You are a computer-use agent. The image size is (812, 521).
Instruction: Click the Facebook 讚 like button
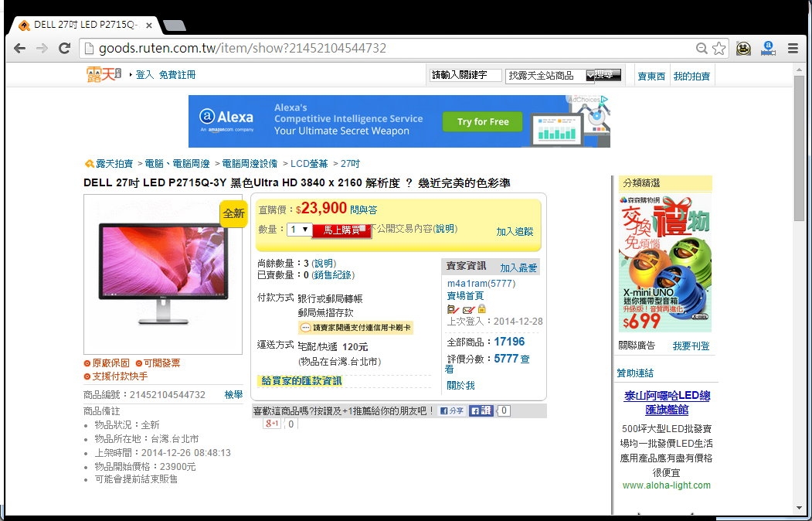(481, 410)
